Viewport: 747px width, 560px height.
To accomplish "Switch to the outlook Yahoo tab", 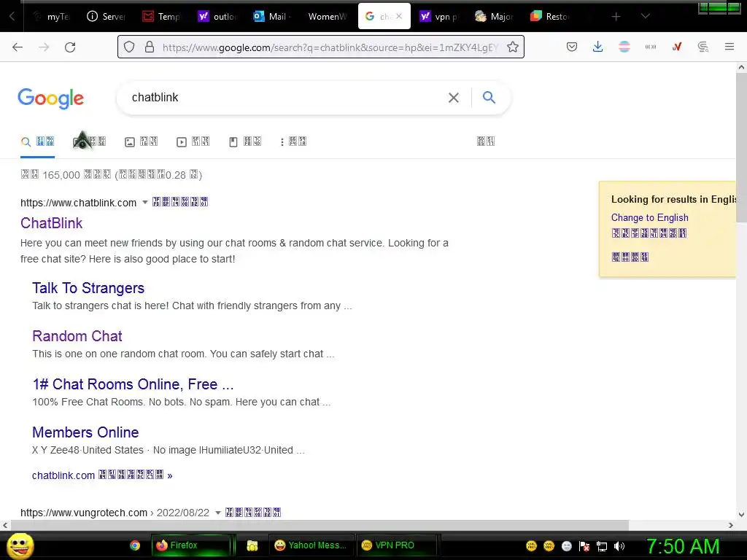I will click(x=217, y=16).
